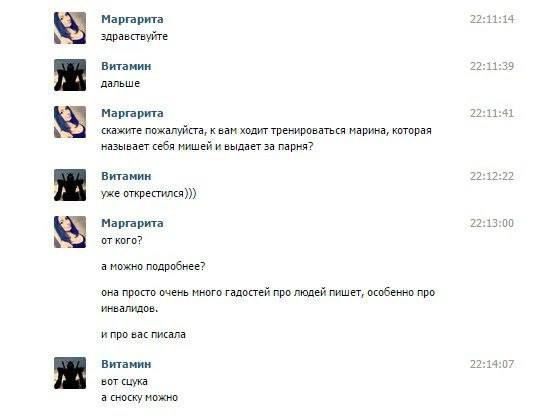Select message а можно подробнее?
542x416 pixels.
(153, 267)
